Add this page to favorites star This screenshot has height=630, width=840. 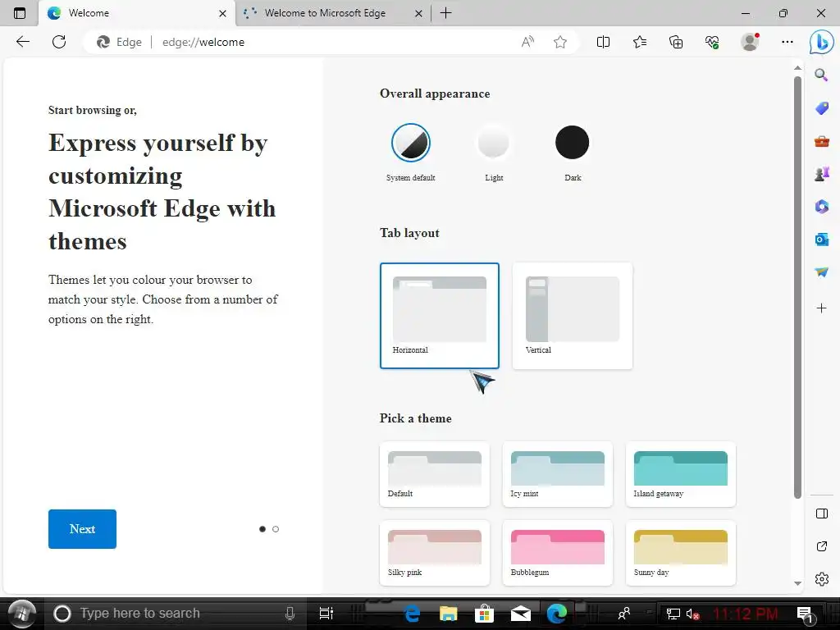pos(560,42)
